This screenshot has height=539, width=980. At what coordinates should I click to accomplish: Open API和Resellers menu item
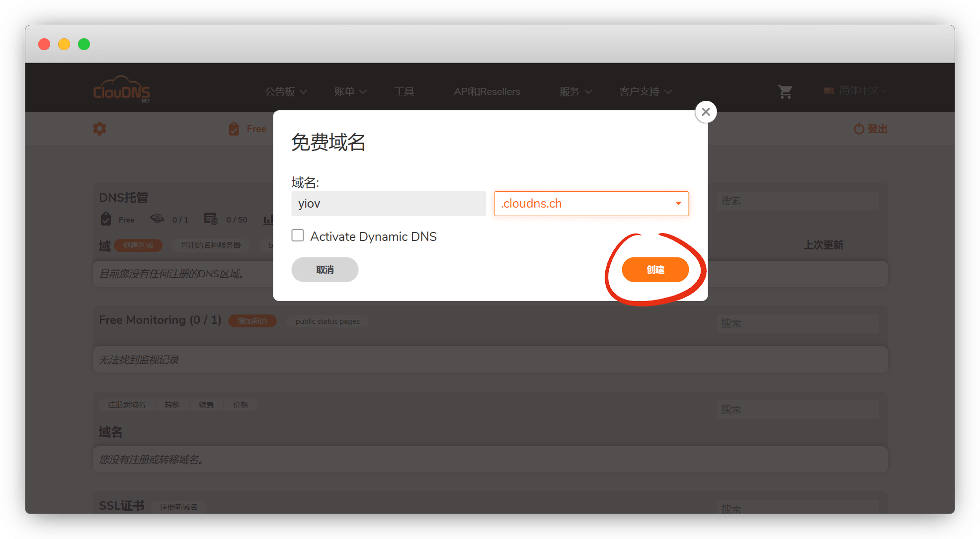click(x=487, y=91)
